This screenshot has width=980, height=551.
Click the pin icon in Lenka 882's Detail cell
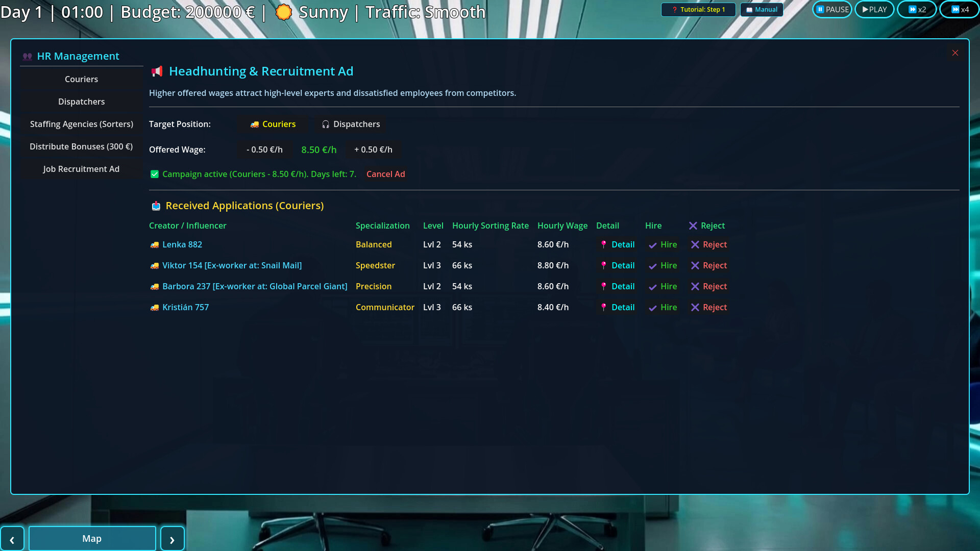[x=604, y=244]
